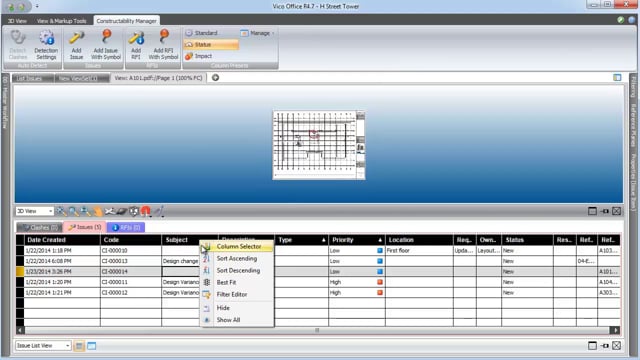Click the green help icon top right
This screenshot has width=640, height=360.
pos(621,20)
